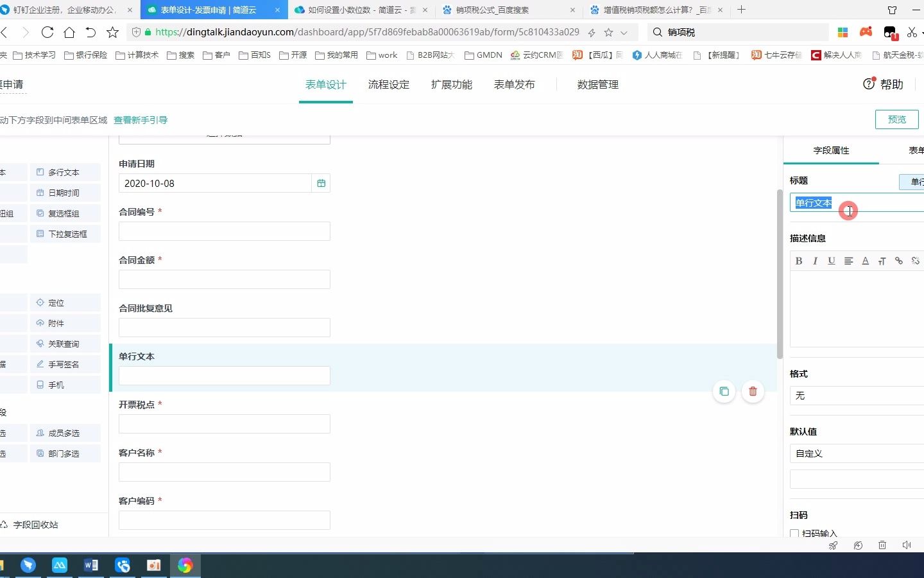Toggle bold in description editor
924x578 pixels.
pos(799,261)
